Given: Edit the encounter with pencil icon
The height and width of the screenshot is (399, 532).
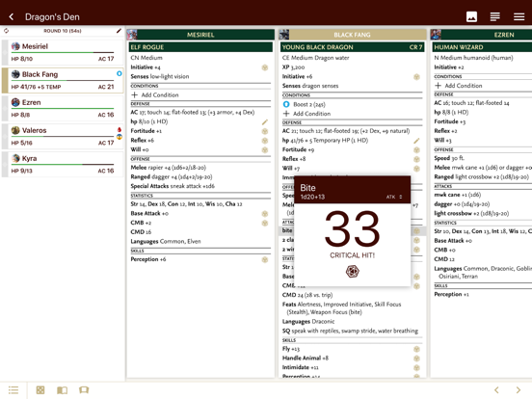Looking at the screenshot, I should pyautogui.click(x=119, y=31).
